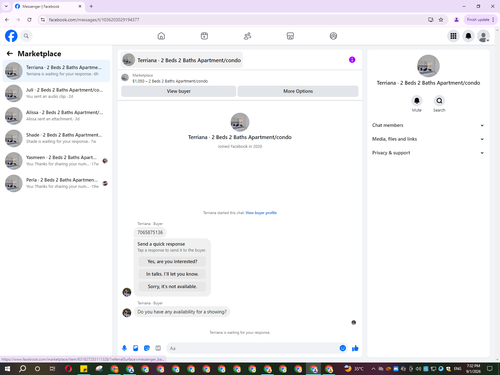Expand Media, files and links section
Viewport: 500px width, 375px height.
click(x=428, y=139)
